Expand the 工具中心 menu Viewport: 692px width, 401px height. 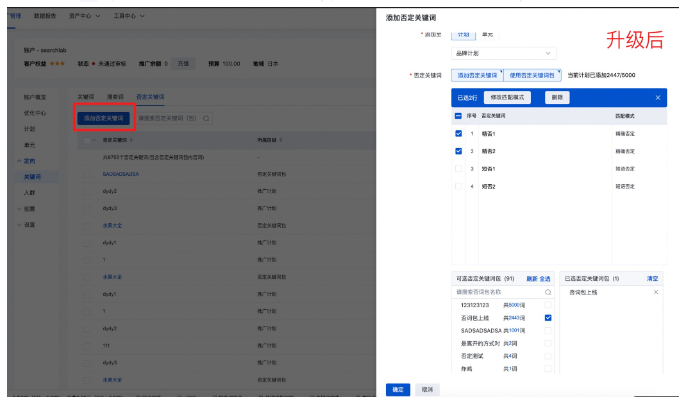(x=128, y=17)
